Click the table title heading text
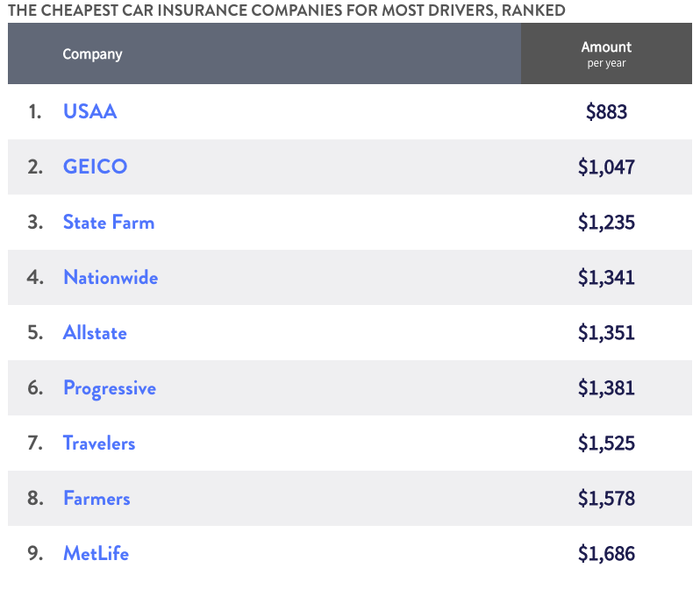 pyautogui.click(x=286, y=11)
